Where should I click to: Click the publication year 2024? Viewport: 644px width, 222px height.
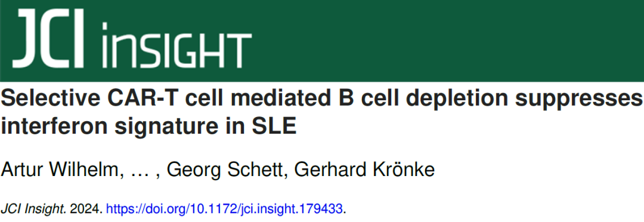click(85, 209)
